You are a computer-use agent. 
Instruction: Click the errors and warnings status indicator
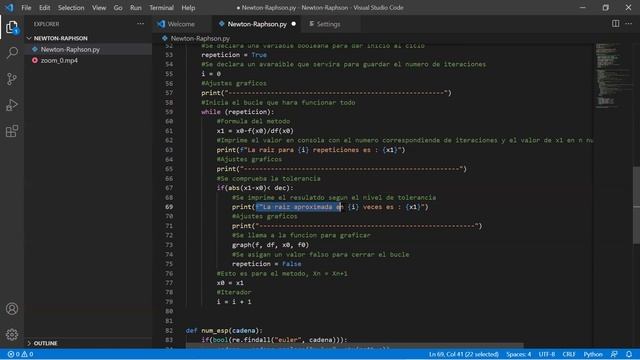click(20, 354)
